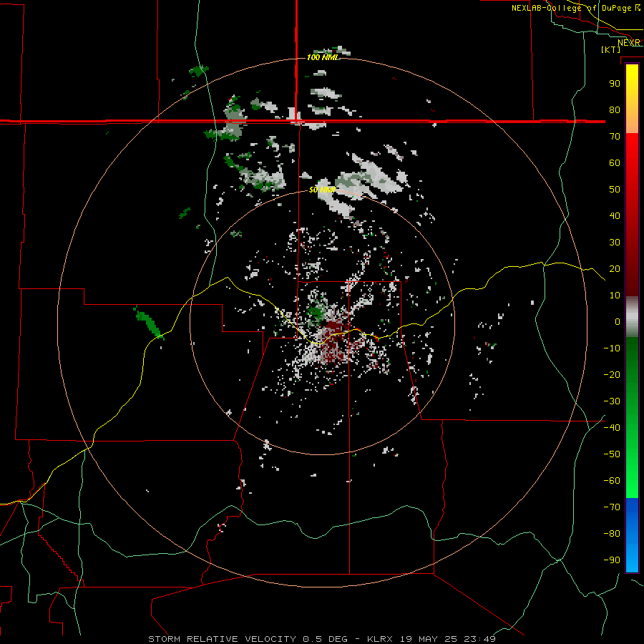Viewport: 644px width, 644px height.
Task: Click the [KT] units label
Action: [610, 49]
